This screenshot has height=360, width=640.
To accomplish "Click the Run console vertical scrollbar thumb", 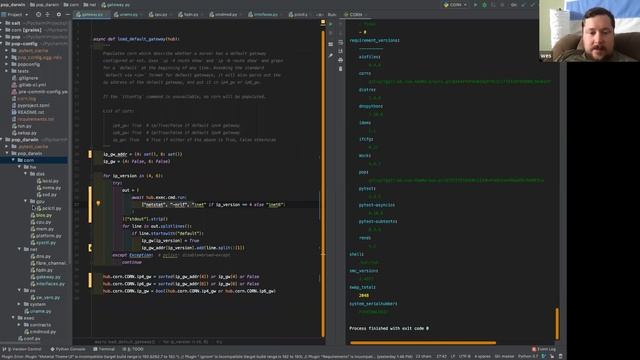I will tap(557, 323).
